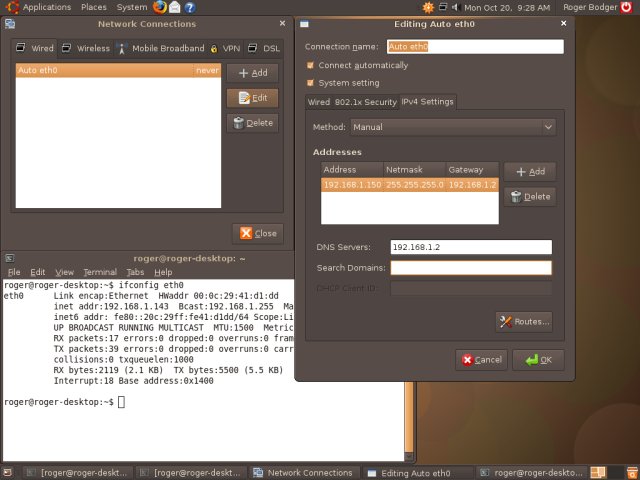Open the mail client icon in top panel
Viewport: 640px width, 480px height.
click(x=175, y=7)
